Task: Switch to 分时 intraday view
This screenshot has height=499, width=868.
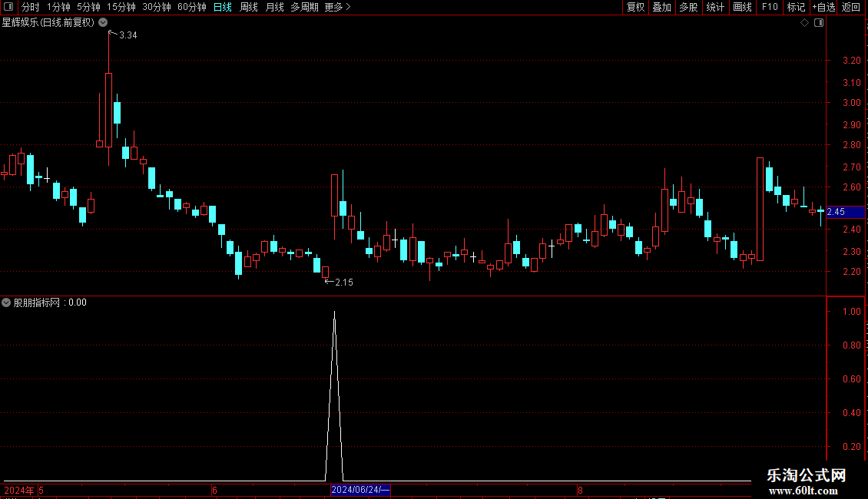Action: 31,7
